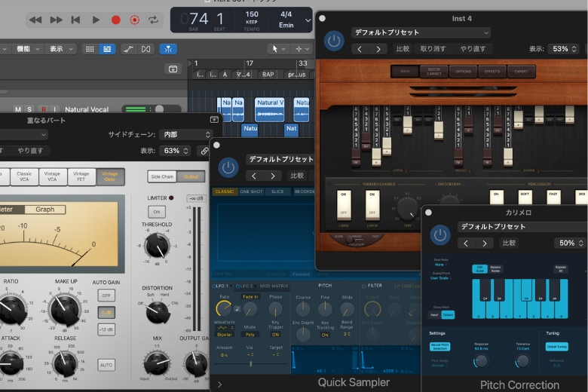Click the release AUTO button
588x392 pixels.
(x=106, y=365)
